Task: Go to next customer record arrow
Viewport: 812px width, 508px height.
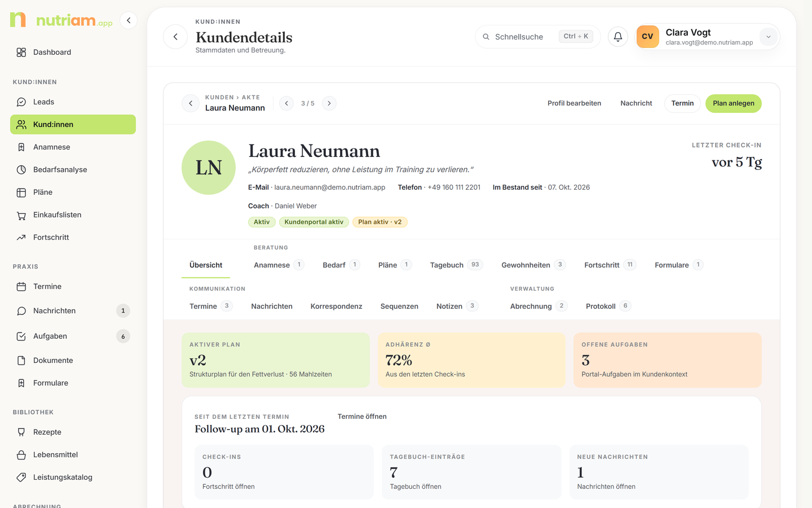Action: tap(329, 103)
